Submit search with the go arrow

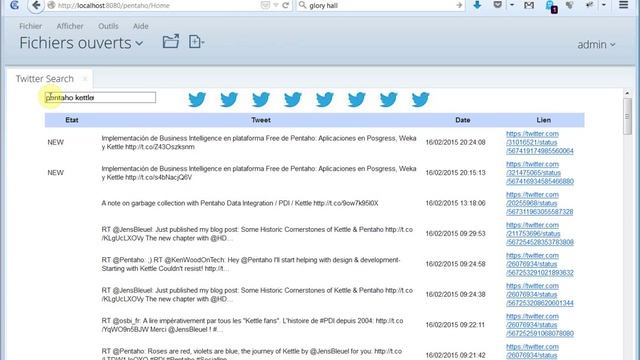(459, 5)
